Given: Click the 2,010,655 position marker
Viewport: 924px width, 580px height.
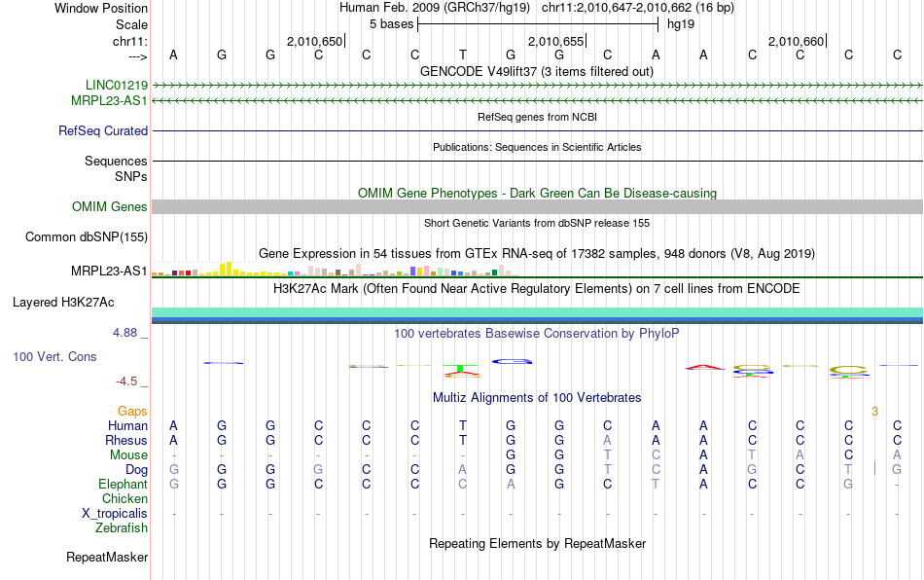Looking at the screenshot, I should [555, 41].
